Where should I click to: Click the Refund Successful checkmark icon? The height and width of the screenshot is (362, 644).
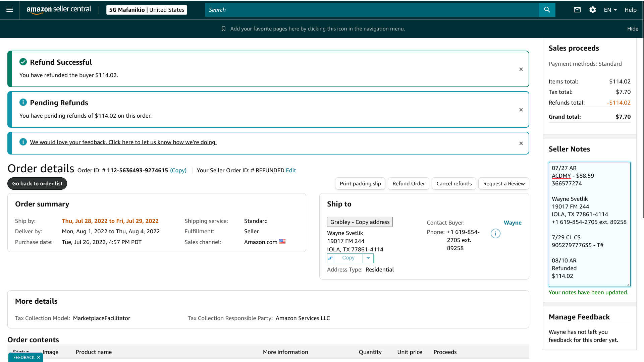coord(23,62)
